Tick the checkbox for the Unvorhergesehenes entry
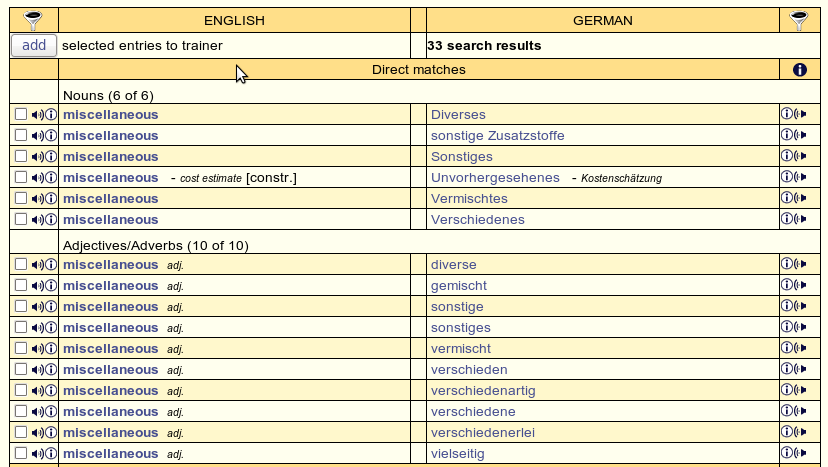 click(21, 178)
